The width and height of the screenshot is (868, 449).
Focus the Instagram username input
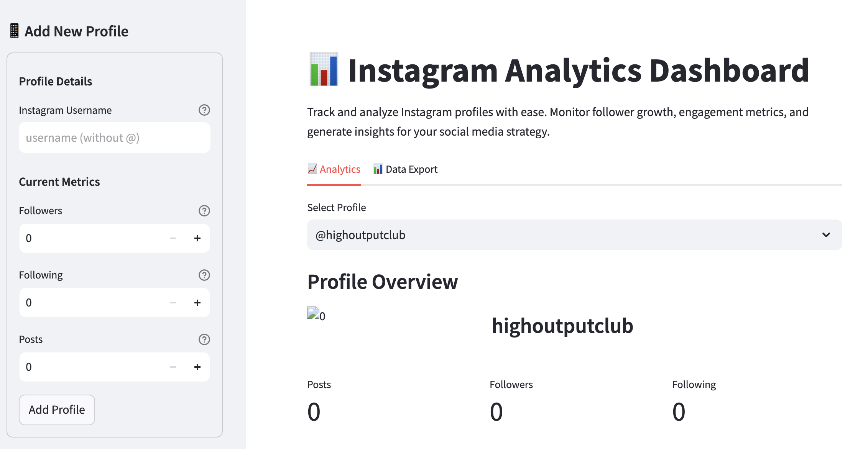(114, 138)
